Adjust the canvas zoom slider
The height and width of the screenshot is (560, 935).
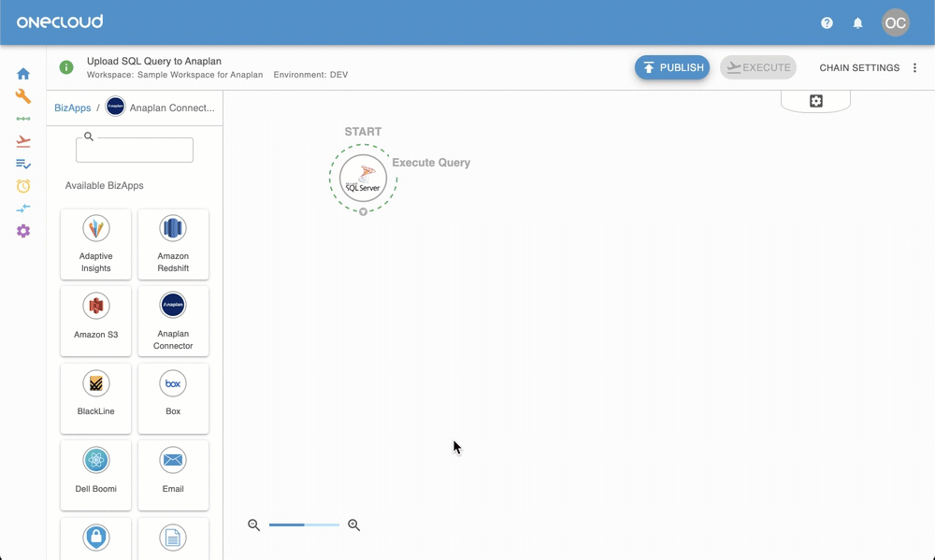pyautogui.click(x=304, y=524)
